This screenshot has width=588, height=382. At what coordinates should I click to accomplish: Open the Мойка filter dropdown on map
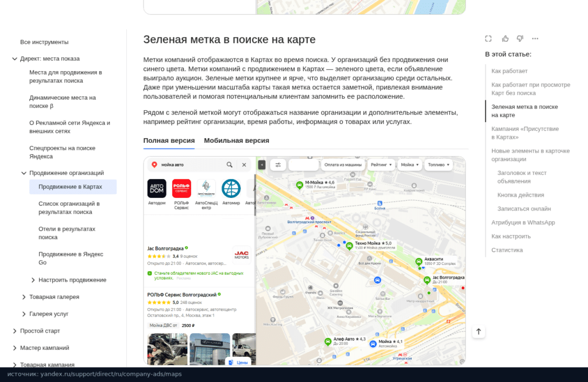(x=409, y=165)
